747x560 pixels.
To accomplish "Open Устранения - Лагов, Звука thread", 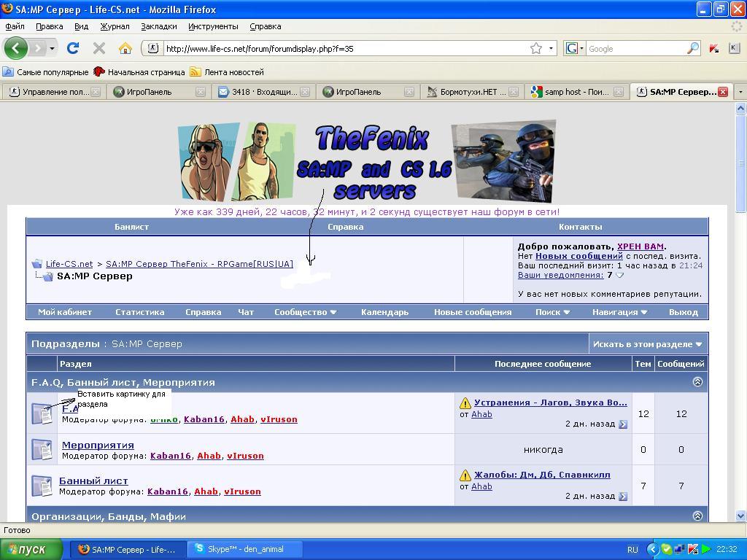I will click(550, 402).
